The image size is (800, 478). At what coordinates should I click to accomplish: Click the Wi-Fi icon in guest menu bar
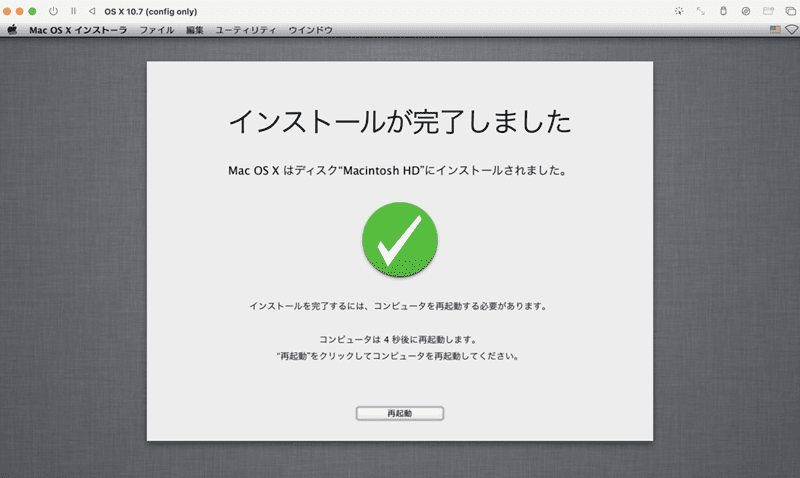[791, 30]
